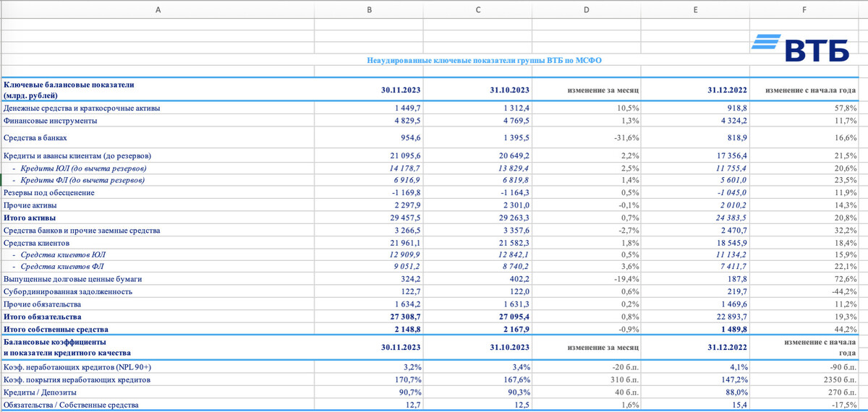The width and height of the screenshot is (868, 412).
Task: Select the bold 'Итого активы' label
Action: pos(30,218)
